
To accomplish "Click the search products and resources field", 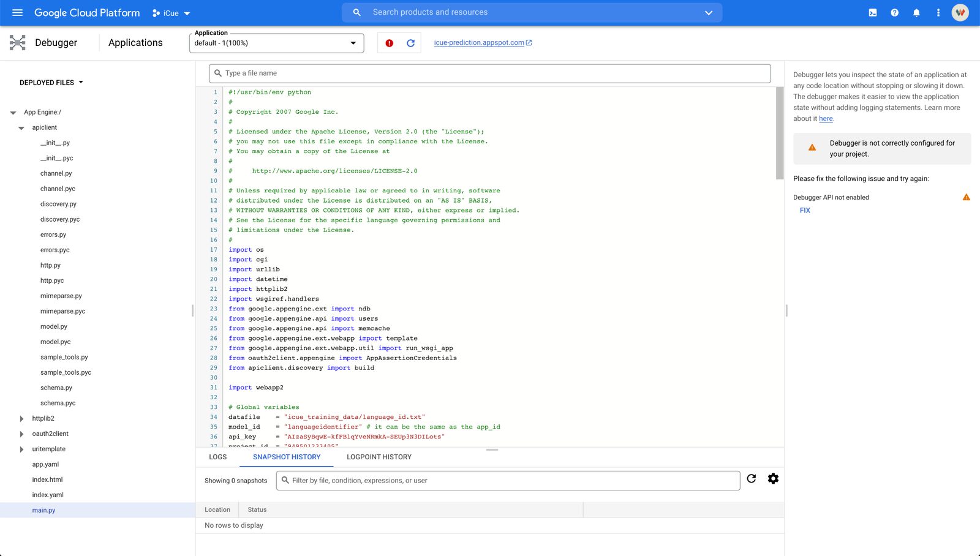I will [532, 12].
